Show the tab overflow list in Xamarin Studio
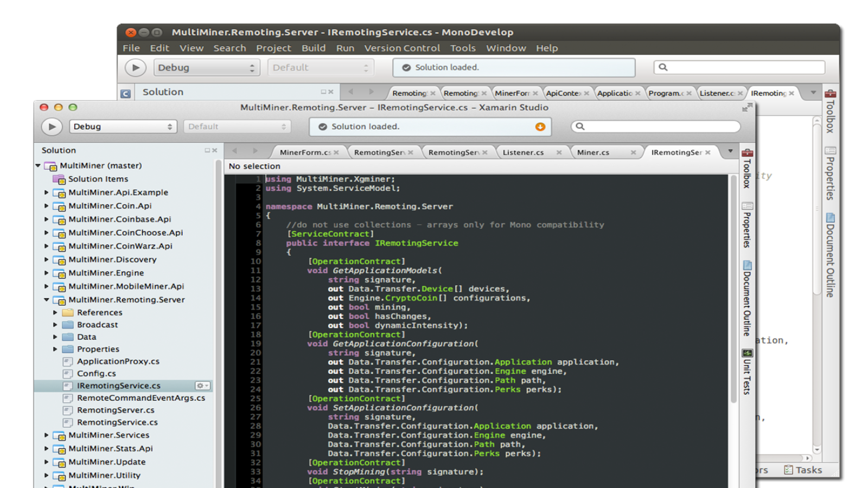Viewport: 868px width, 488px height. [x=730, y=151]
